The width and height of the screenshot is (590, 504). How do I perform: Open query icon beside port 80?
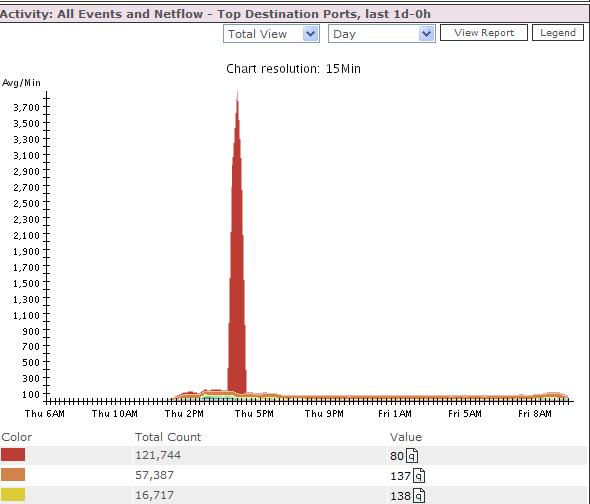pos(412,456)
